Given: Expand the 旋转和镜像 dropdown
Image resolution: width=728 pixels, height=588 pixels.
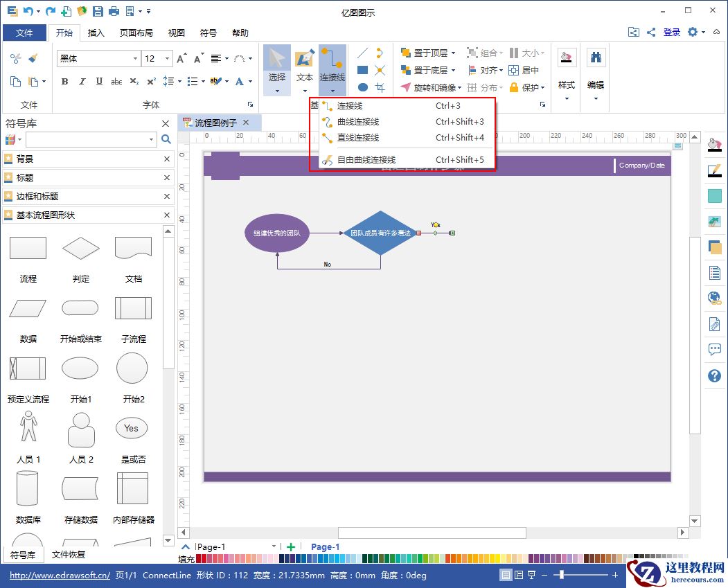Looking at the screenshot, I should (459, 87).
